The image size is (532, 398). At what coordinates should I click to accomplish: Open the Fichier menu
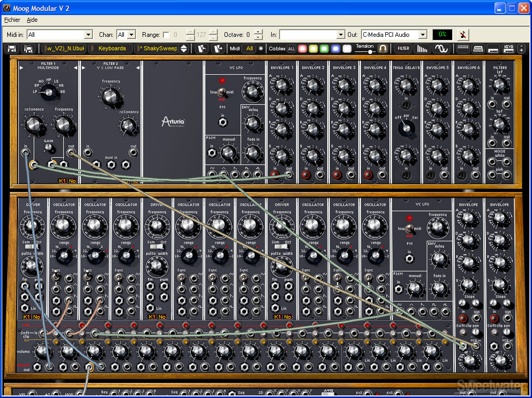(12, 20)
